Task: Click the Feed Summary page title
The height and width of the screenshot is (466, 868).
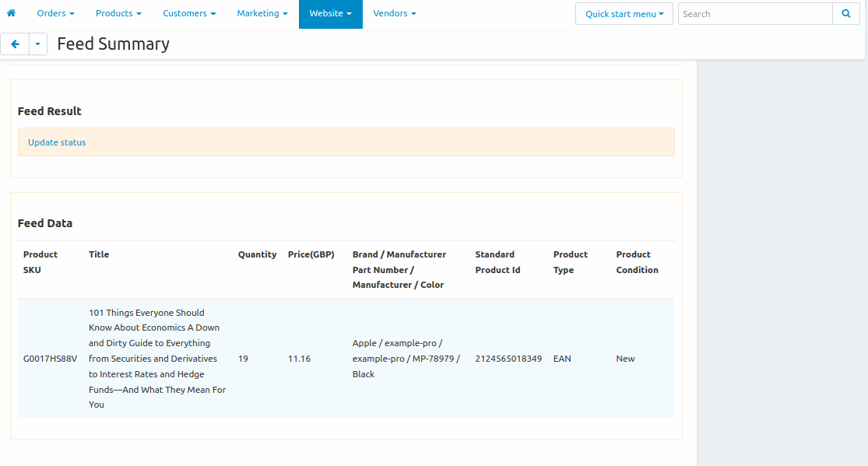Action: (x=113, y=44)
